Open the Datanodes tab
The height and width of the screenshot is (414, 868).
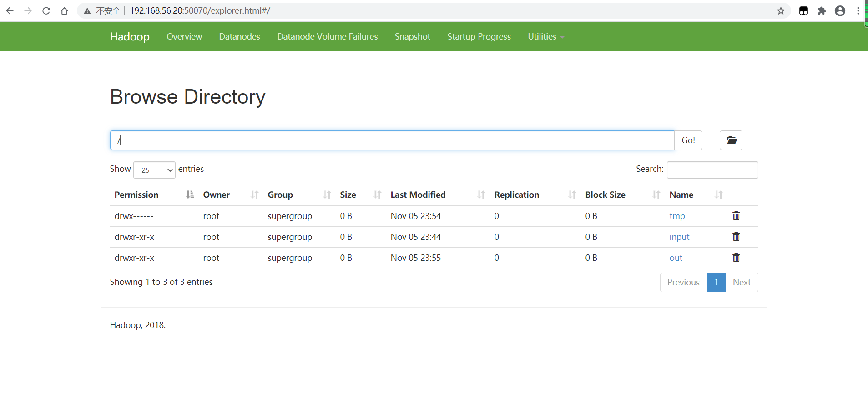[239, 37]
